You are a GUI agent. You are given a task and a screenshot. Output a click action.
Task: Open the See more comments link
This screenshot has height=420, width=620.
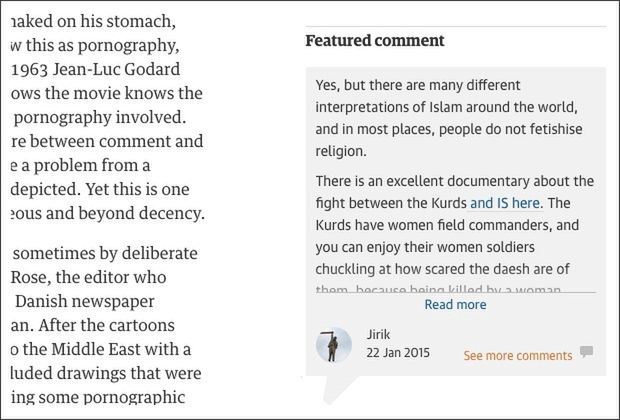coord(517,355)
